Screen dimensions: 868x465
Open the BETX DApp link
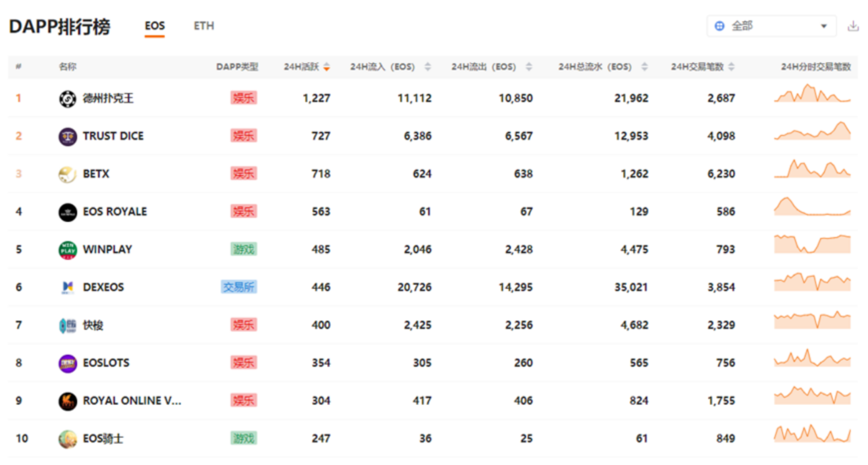tap(96, 175)
